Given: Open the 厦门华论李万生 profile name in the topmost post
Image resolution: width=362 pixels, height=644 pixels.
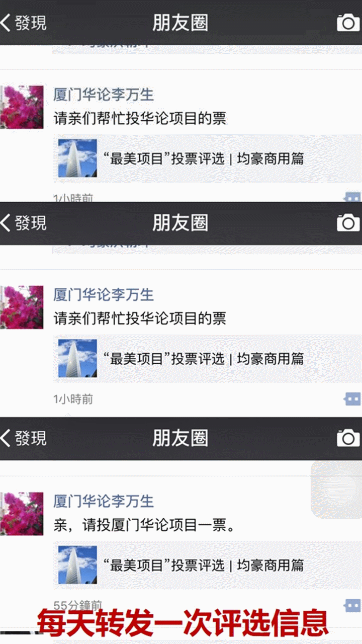Looking at the screenshot, I should click(104, 95).
